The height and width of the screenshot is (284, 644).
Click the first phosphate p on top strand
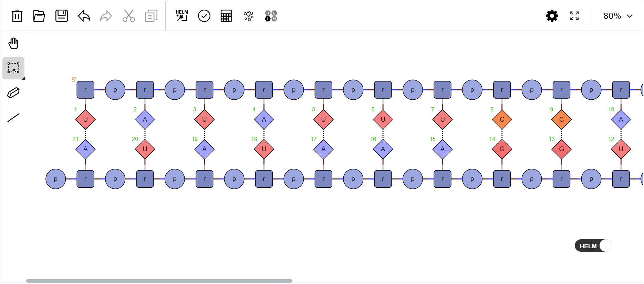(x=115, y=90)
